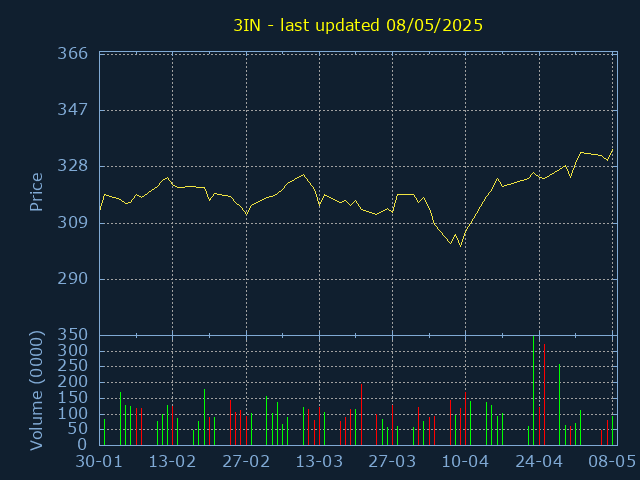Click the tallest red volume bar after 24-04
The width and height of the screenshot is (640, 480).
(544, 395)
